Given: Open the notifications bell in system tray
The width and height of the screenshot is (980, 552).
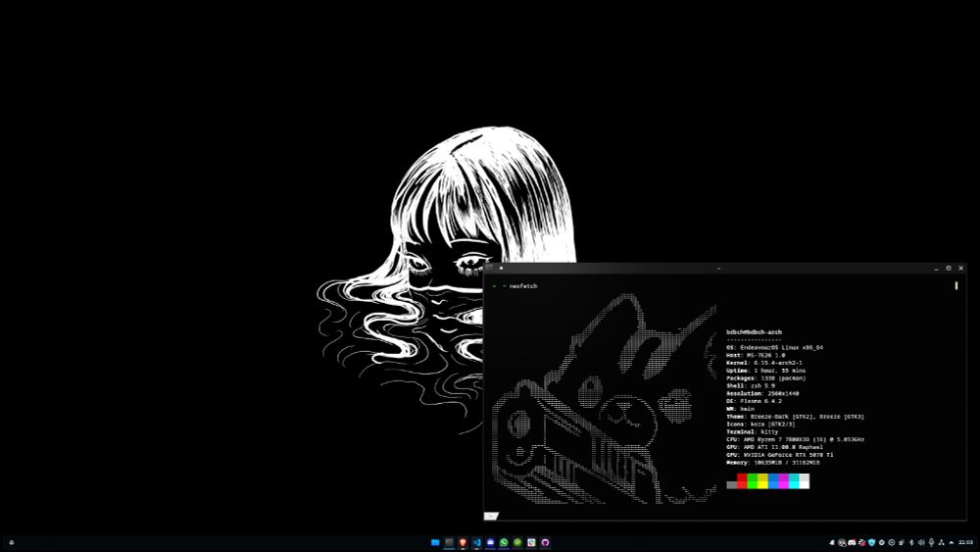Looking at the screenshot, I should [832, 542].
